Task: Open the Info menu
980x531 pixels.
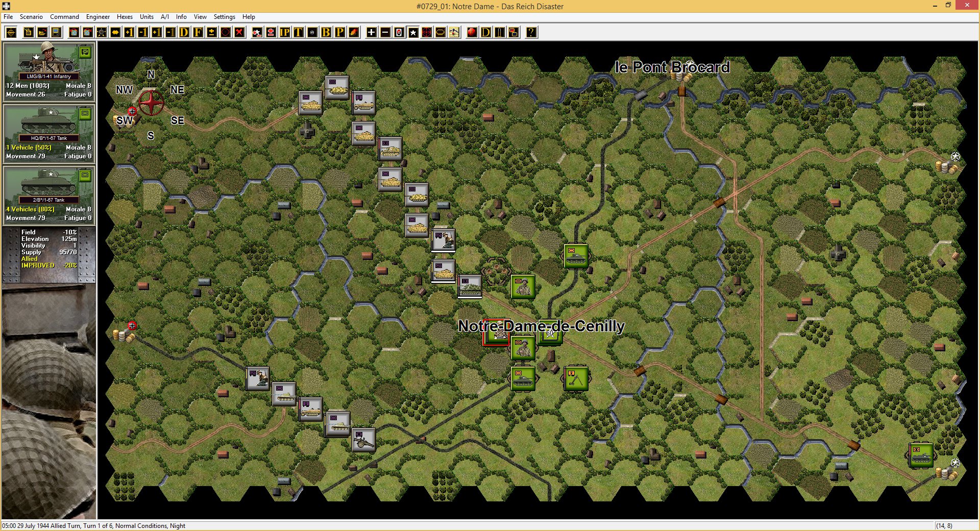Action: coord(181,17)
